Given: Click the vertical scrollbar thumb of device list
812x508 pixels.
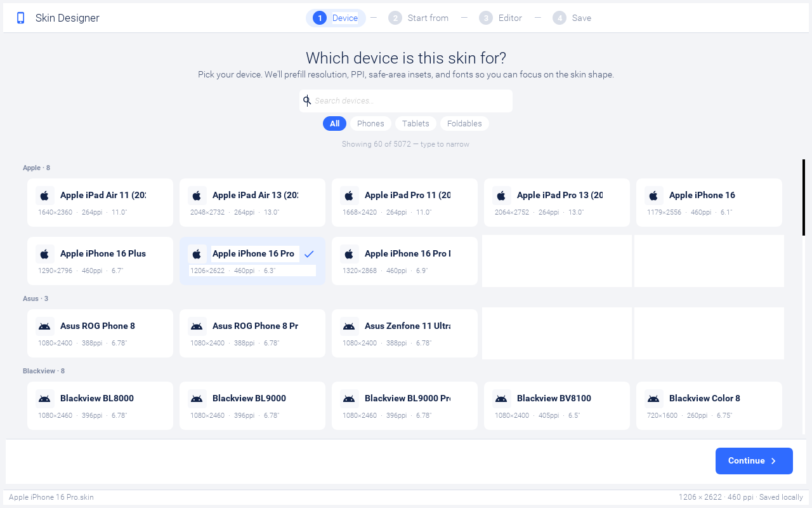Looking at the screenshot, I should point(804,197).
